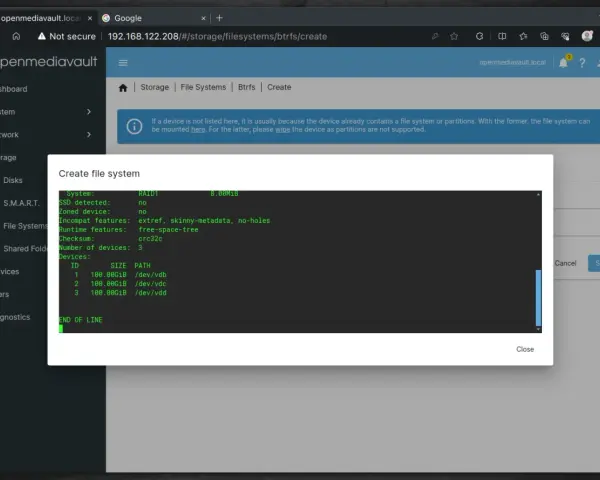Click the browser refresh extension icon
Viewport: 600px width, 480px height.
click(479, 36)
